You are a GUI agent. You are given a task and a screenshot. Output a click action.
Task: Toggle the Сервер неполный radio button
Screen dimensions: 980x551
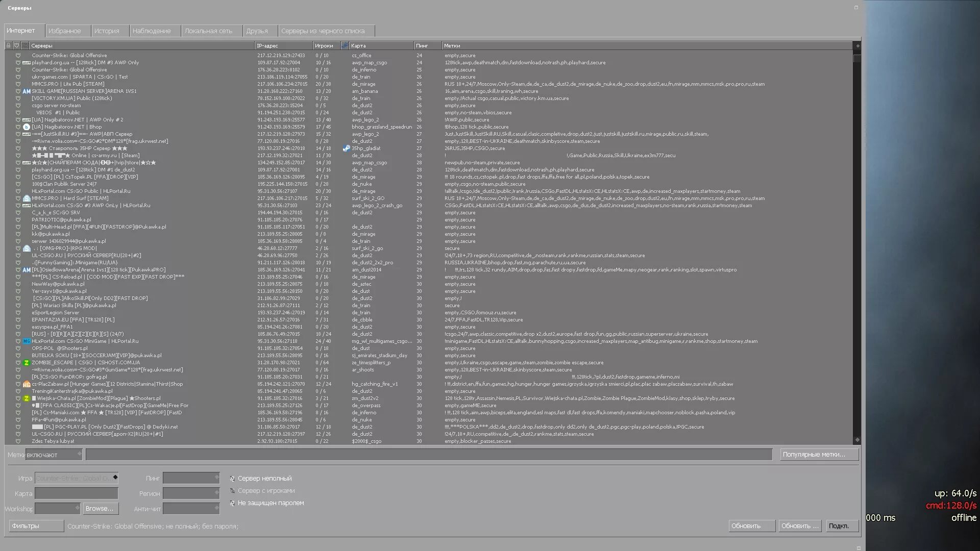coord(232,478)
